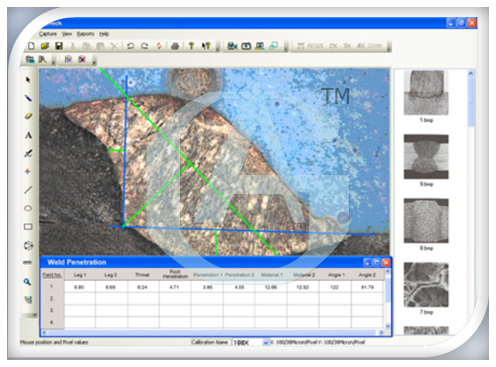This screenshot has height=367, width=496.
Task: Click the Redo arrow icon
Action: pos(144,46)
